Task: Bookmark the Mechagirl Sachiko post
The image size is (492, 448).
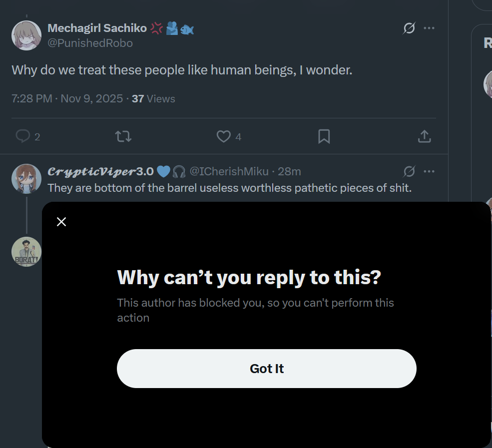Action: coord(324,136)
